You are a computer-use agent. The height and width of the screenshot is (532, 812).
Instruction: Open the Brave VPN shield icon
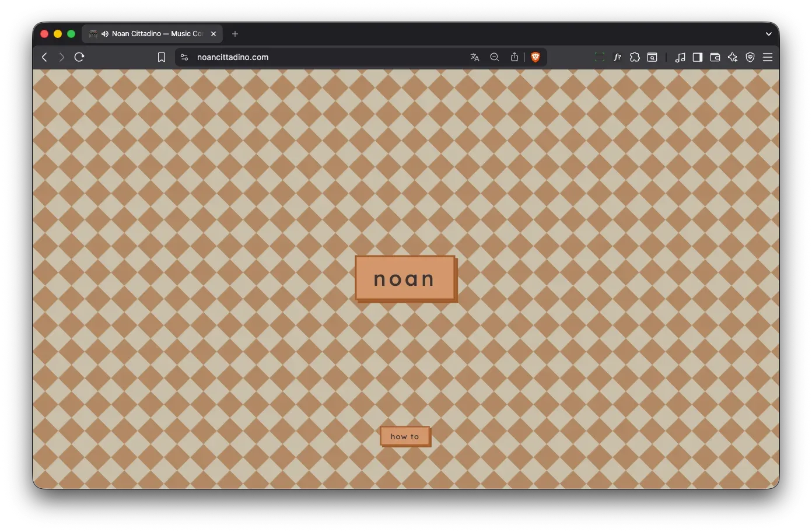(x=750, y=57)
